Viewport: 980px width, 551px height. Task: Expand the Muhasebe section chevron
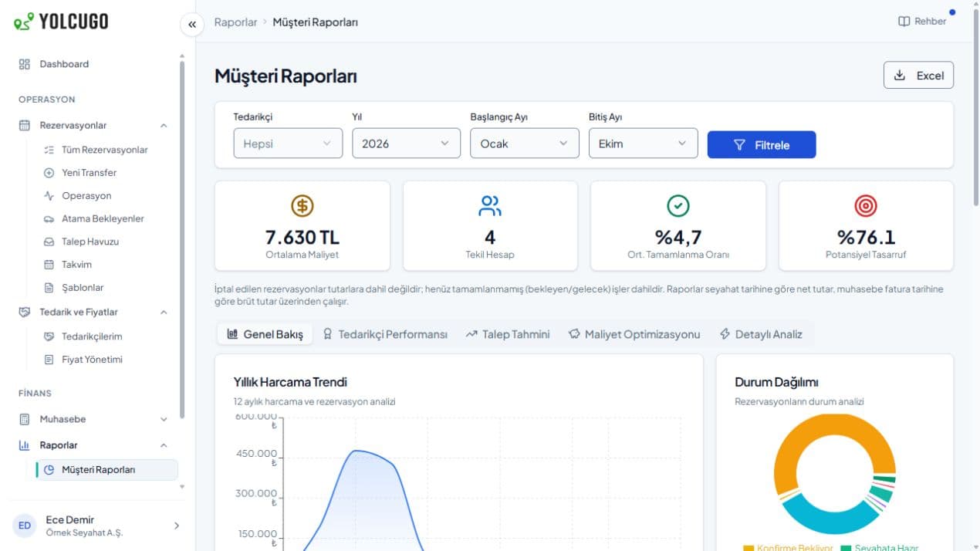point(164,419)
